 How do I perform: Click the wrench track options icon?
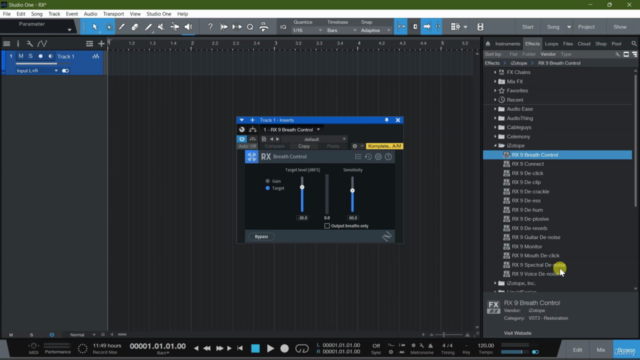pyautogui.click(x=30, y=43)
